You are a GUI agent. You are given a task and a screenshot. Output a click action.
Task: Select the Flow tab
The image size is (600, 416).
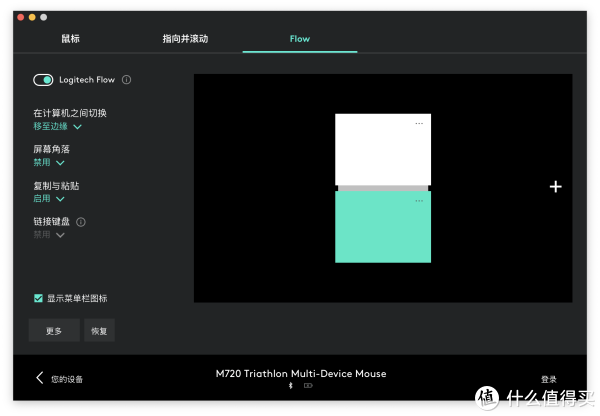pyautogui.click(x=300, y=39)
